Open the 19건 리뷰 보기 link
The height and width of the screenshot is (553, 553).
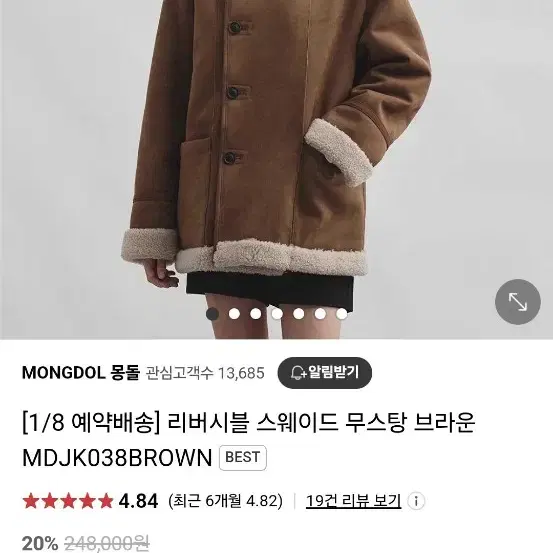(353, 501)
